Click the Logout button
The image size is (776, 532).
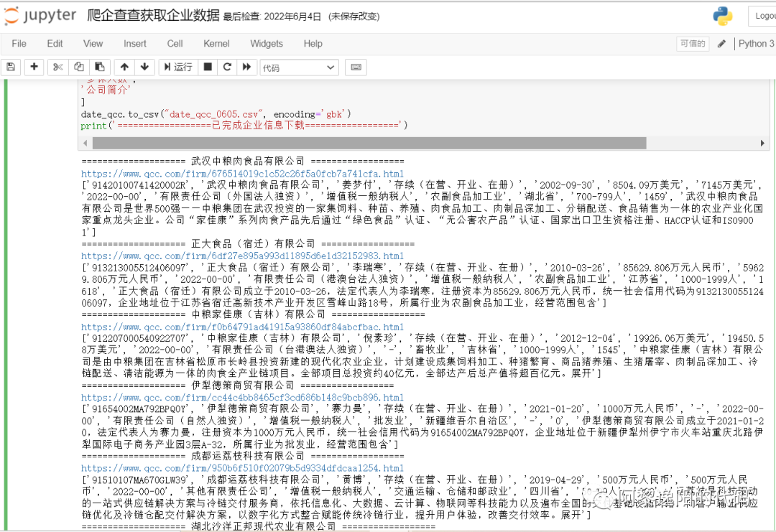762,16
